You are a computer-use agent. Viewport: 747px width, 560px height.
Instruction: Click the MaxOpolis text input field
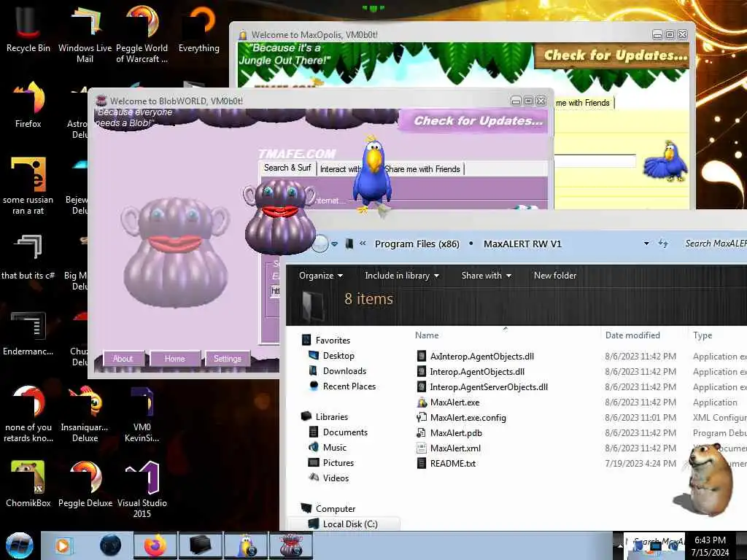(595, 161)
